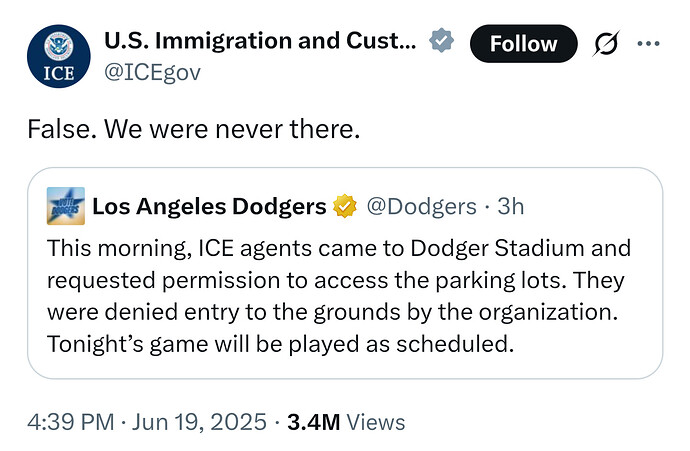Image resolution: width=690 pixels, height=451 pixels.
Task: Open the ICE profile avatar
Action: 59,56
